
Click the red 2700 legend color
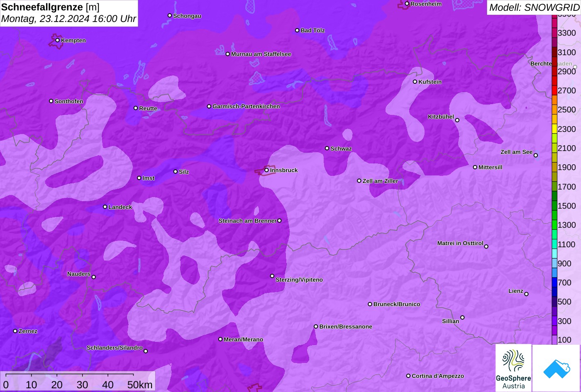point(554,90)
